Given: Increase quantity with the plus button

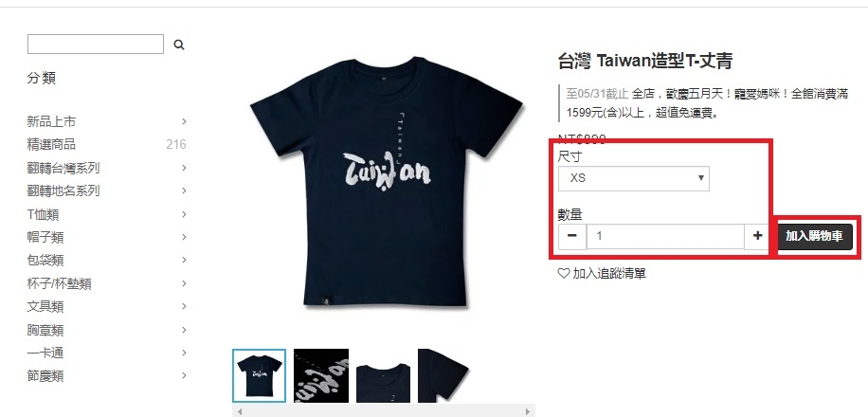Looking at the screenshot, I should pyautogui.click(x=758, y=236).
